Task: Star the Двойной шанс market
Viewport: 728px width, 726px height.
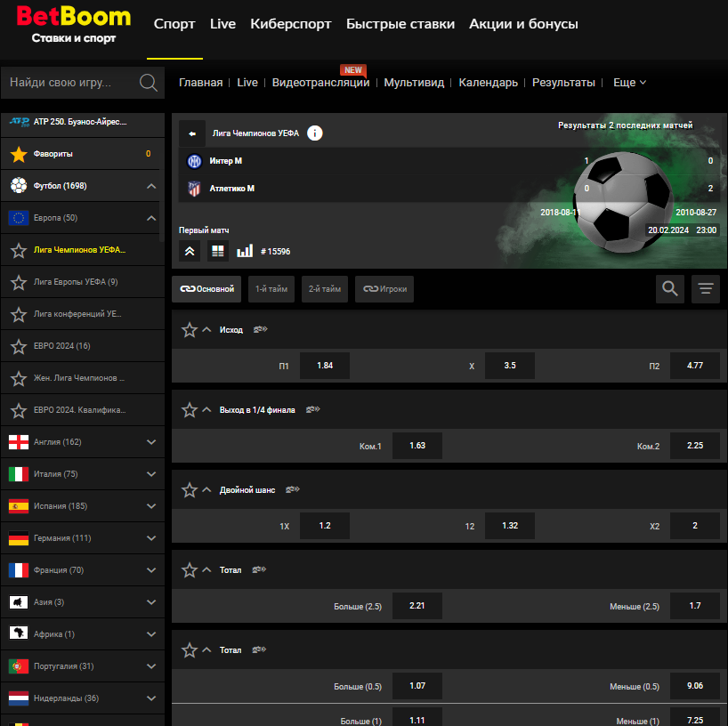Action: click(190, 490)
